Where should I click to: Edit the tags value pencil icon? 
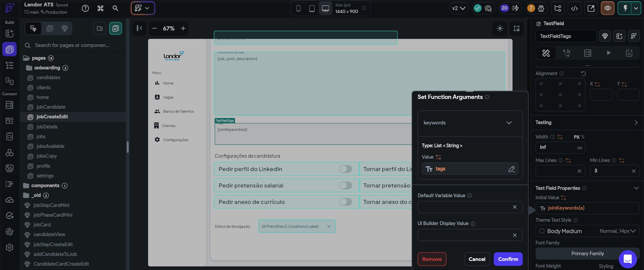tap(511, 169)
